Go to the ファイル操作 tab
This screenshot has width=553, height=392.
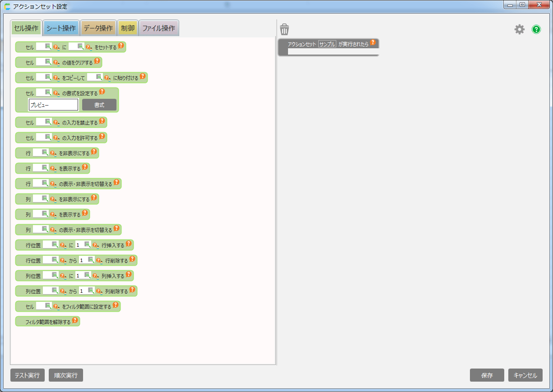click(x=159, y=28)
